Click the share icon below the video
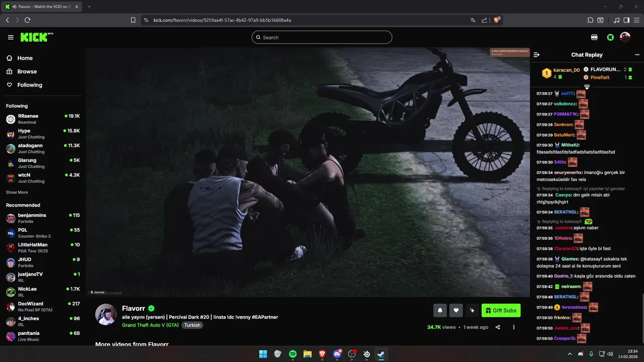The width and height of the screenshot is (644, 362). pos(498,327)
